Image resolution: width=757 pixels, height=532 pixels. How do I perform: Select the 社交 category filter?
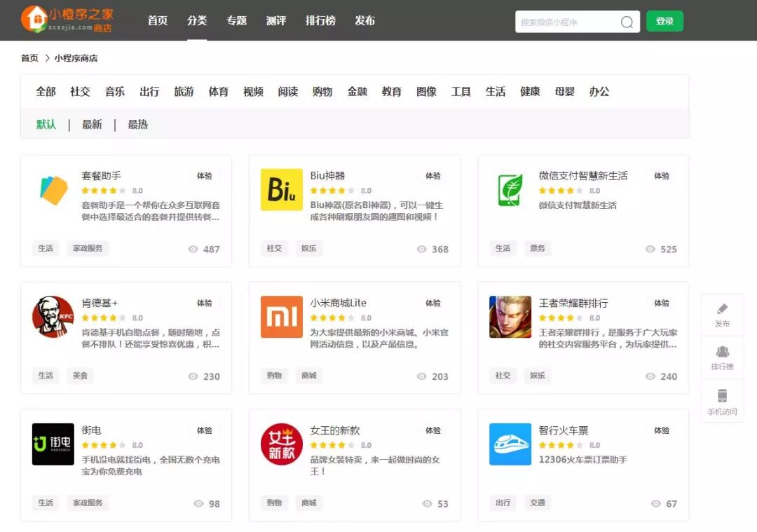point(80,91)
